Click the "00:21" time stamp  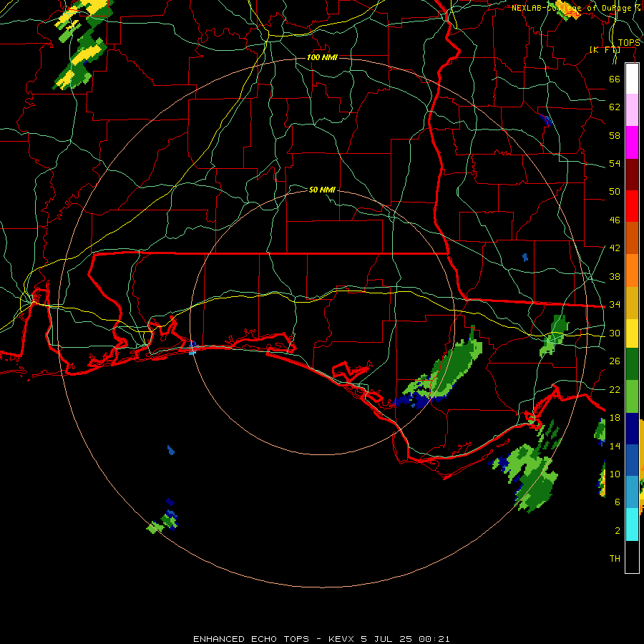434,639
